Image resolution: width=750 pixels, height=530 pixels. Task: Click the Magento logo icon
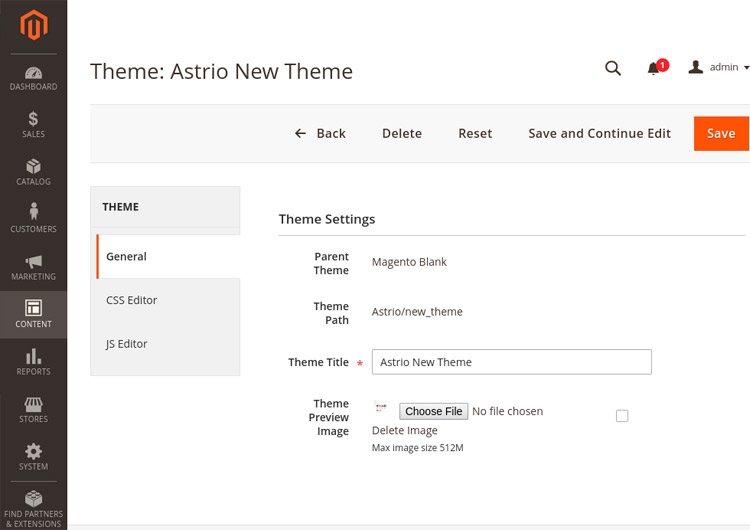[x=33, y=24]
